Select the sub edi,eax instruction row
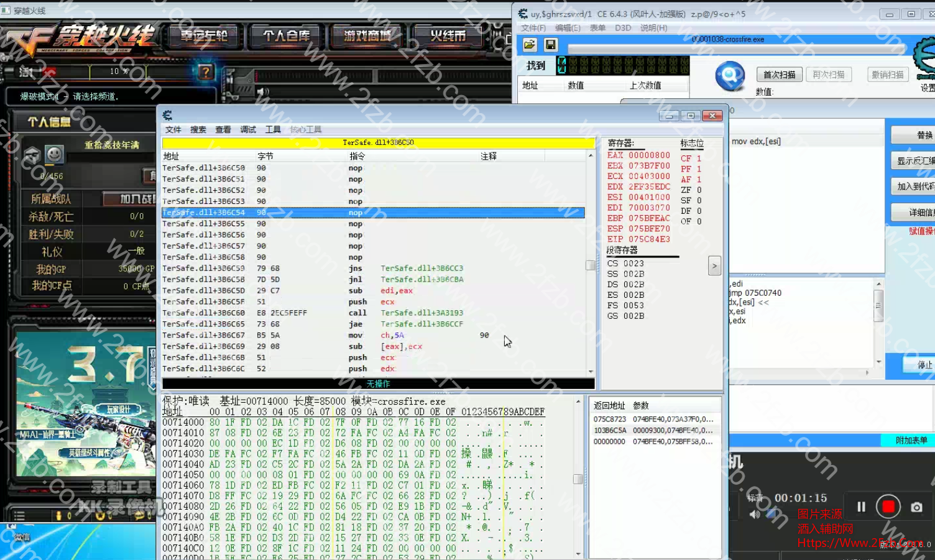 pos(373,291)
